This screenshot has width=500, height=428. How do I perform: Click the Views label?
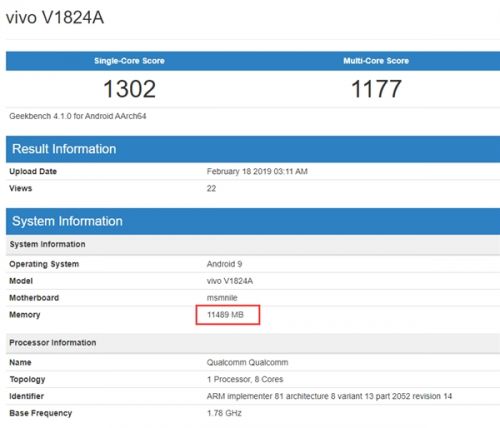point(21,188)
